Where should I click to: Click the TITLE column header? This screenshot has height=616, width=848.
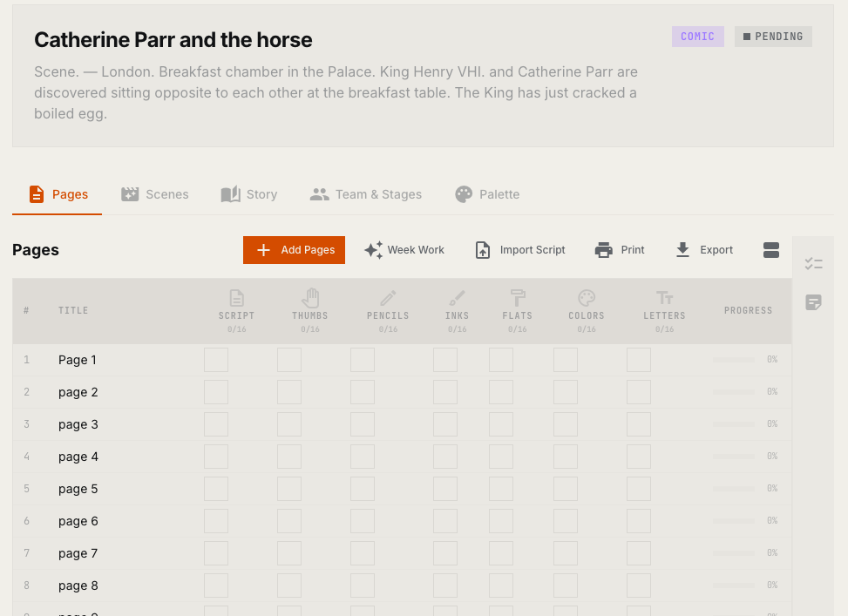pyautogui.click(x=73, y=310)
